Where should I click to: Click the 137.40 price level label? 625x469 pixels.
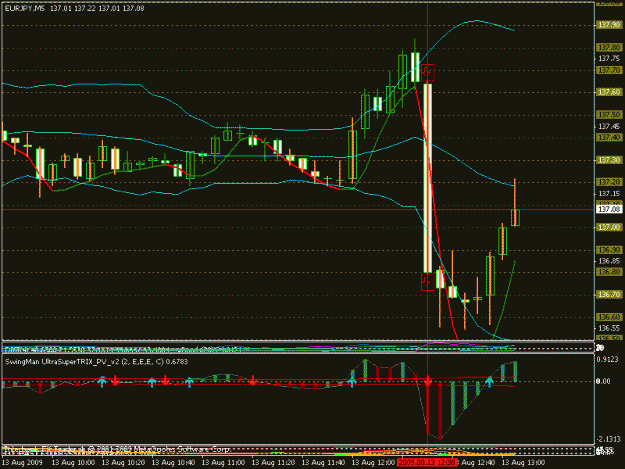(609, 137)
